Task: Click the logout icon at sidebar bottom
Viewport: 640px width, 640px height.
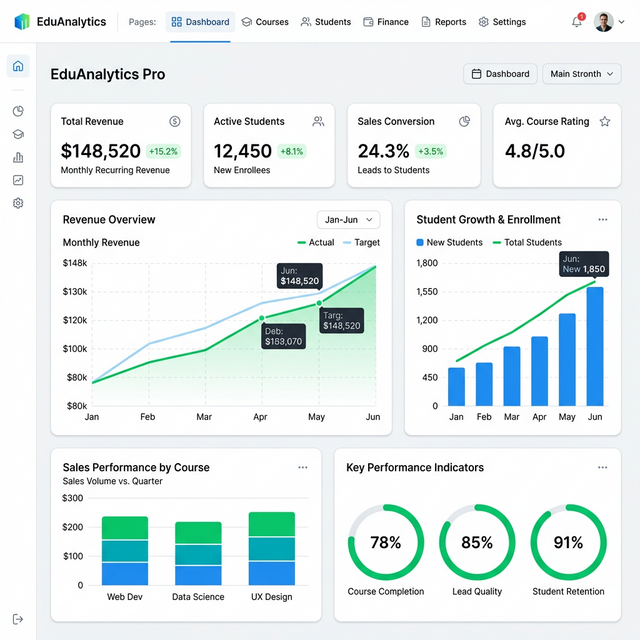Action: [x=18, y=620]
